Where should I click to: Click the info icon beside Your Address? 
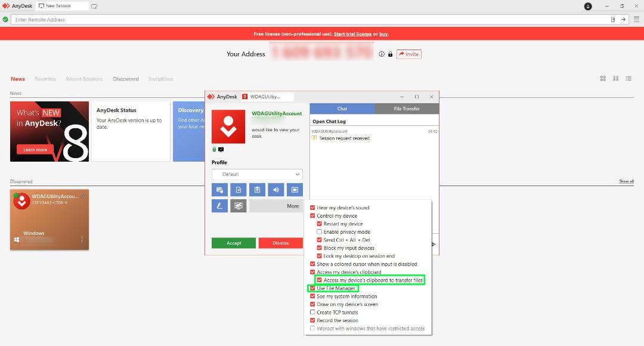tap(382, 54)
